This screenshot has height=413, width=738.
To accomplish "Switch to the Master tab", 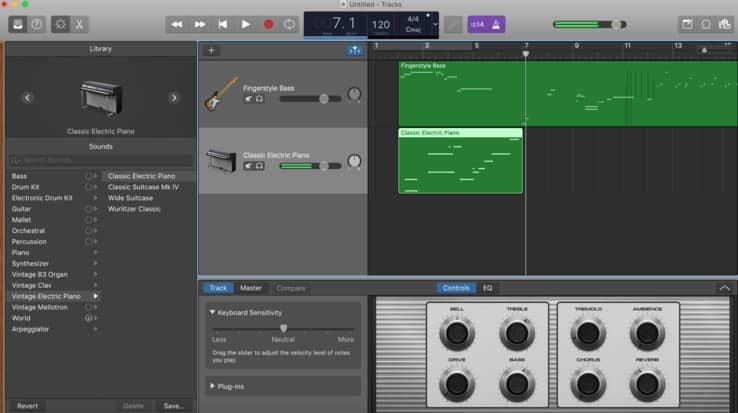I will pos(251,288).
